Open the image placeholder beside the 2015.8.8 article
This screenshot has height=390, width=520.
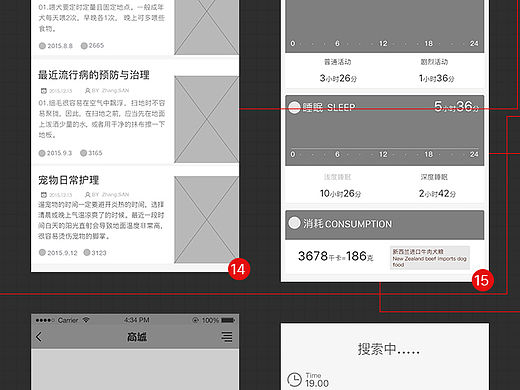pyautogui.click(x=206, y=27)
